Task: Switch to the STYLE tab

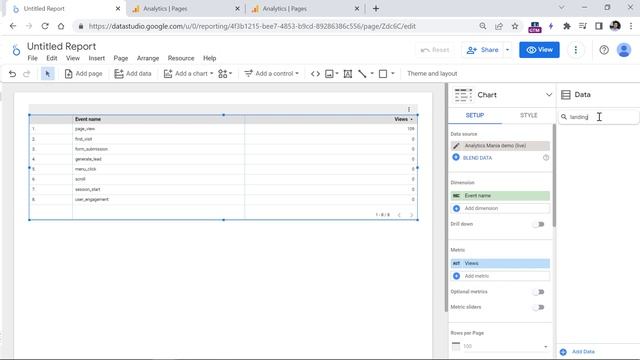Action: point(529,116)
